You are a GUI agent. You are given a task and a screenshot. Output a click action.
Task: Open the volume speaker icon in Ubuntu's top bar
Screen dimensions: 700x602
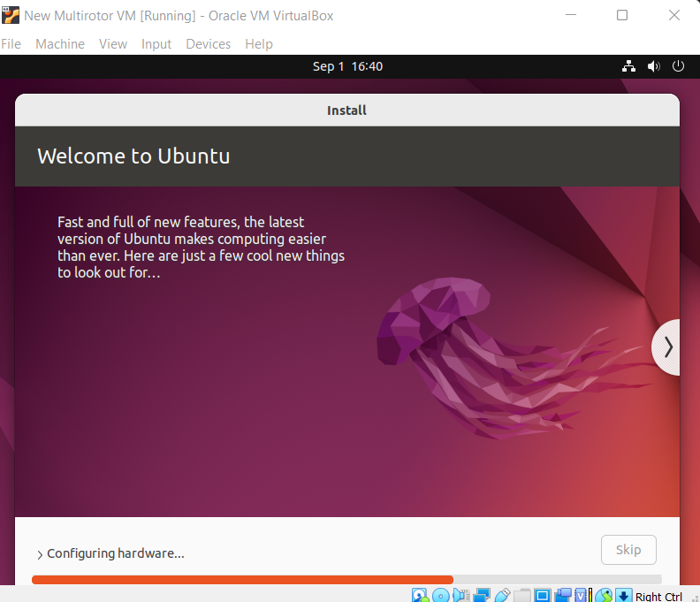(x=653, y=66)
